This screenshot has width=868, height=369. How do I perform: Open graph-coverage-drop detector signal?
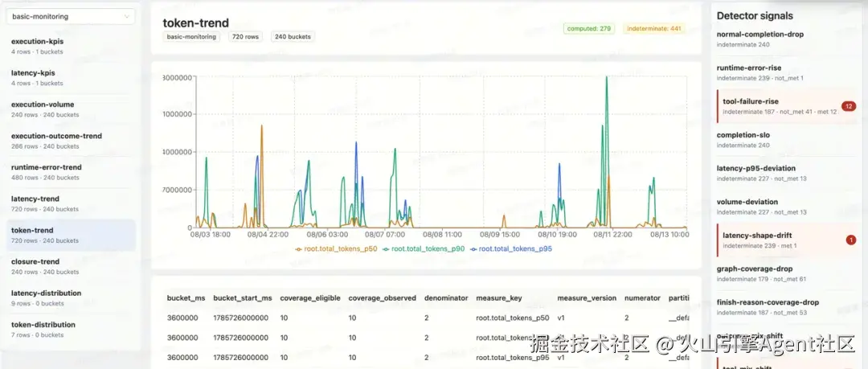pyautogui.click(x=787, y=273)
